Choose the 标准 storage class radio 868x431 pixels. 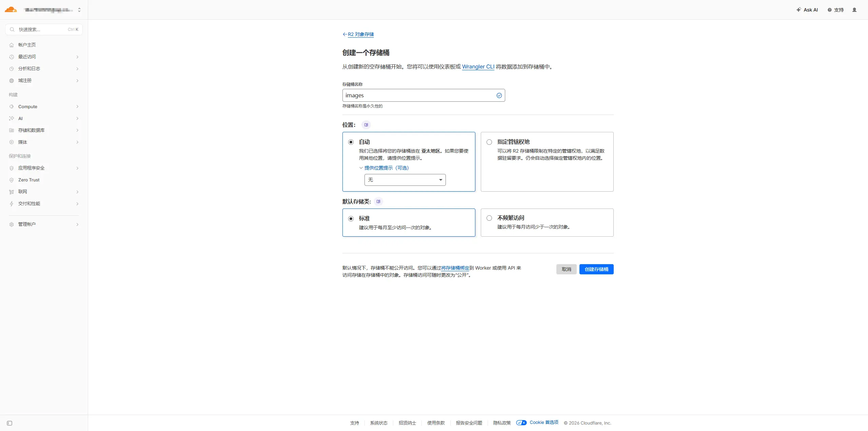pos(351,219)
